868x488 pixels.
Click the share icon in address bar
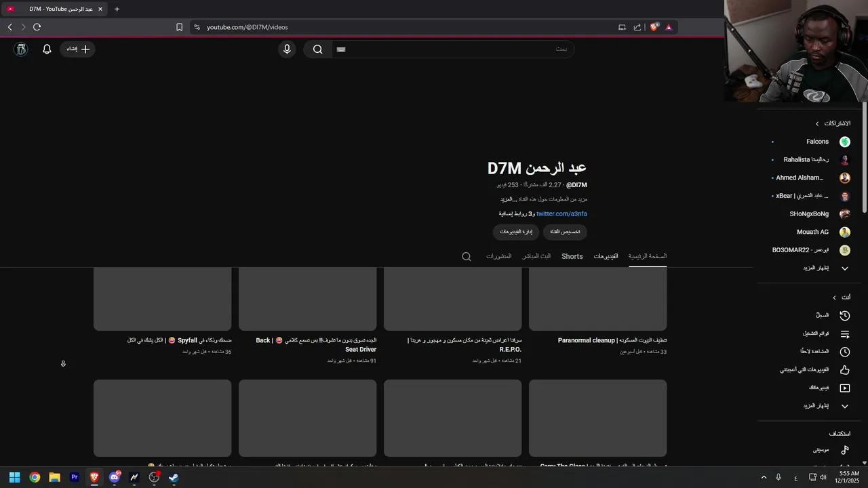[637, 27]
